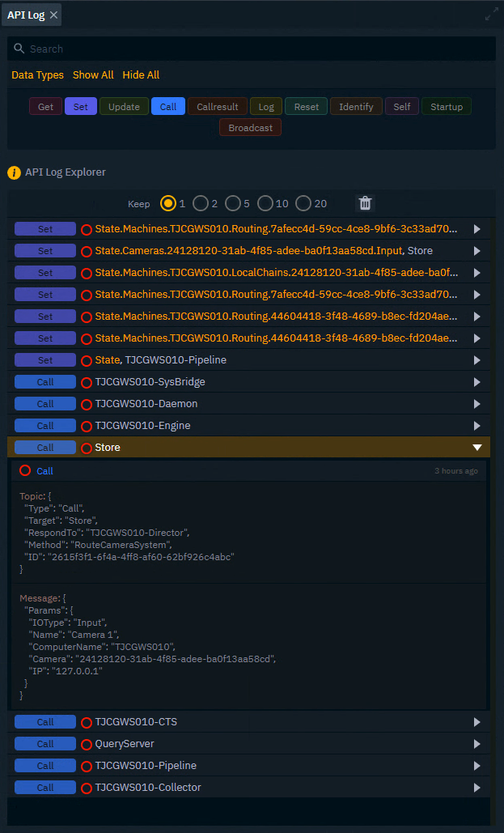Toggle the Reset data type filter
Viewport: 504px width, 833px height.
[x=306, y=106]
